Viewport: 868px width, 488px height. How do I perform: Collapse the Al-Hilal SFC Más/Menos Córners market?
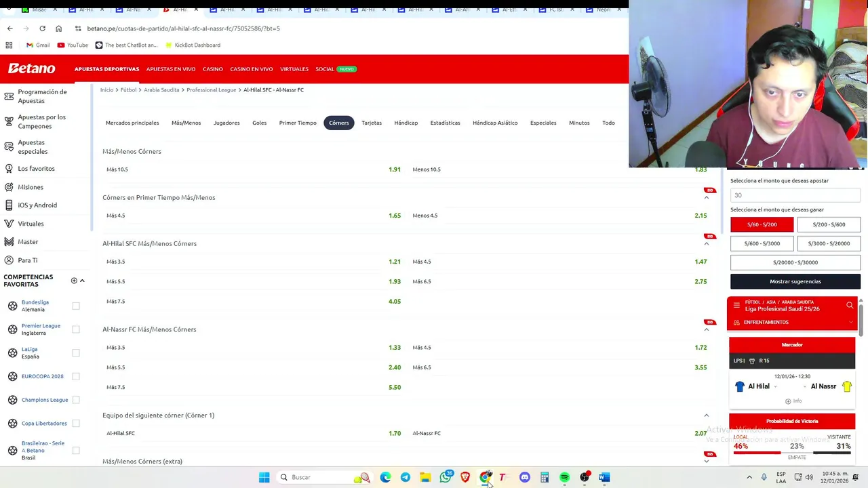point(706,243)
